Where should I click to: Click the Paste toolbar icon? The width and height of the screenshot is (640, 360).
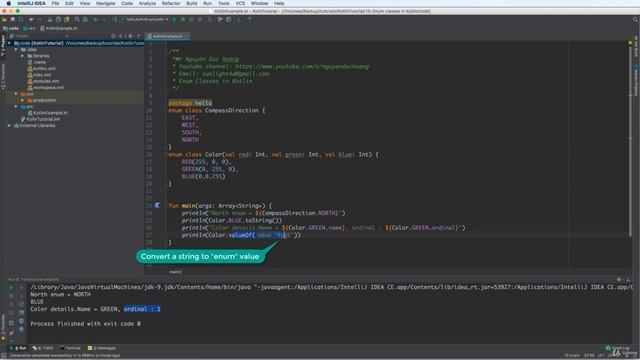[x=67, y=19]
